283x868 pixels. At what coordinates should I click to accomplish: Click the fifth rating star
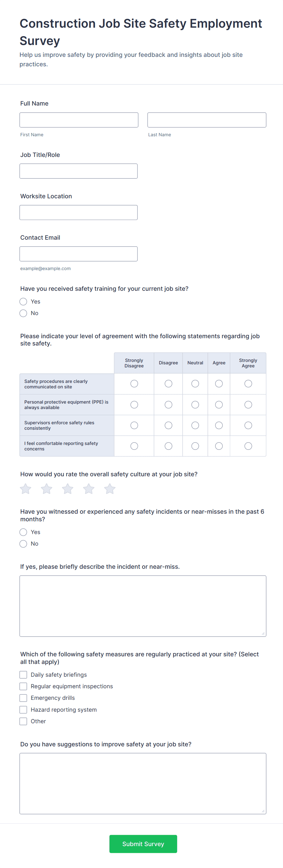110,488
